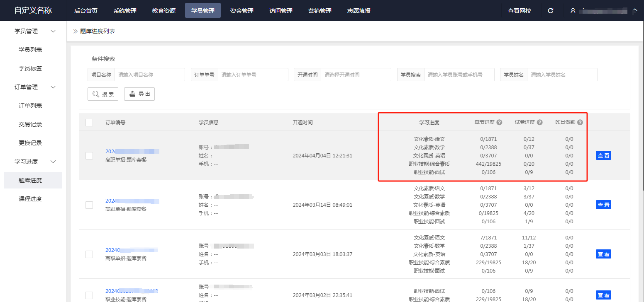Viewport: 644px width, 302px height.
Task: Collapse the 订单管理 sidebar group
Action: pos(53,87)
